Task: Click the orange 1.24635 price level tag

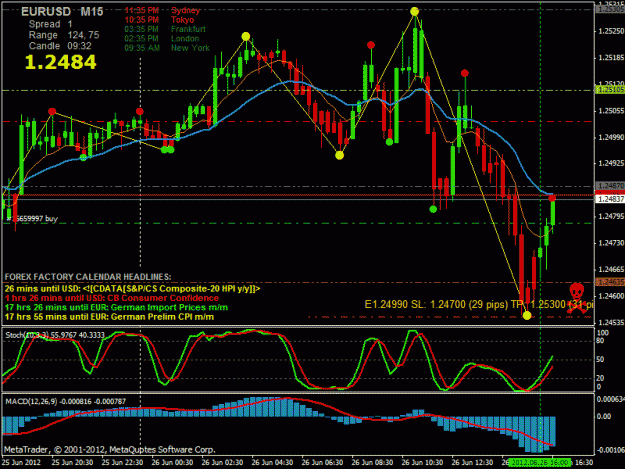Action: point(610,282)
